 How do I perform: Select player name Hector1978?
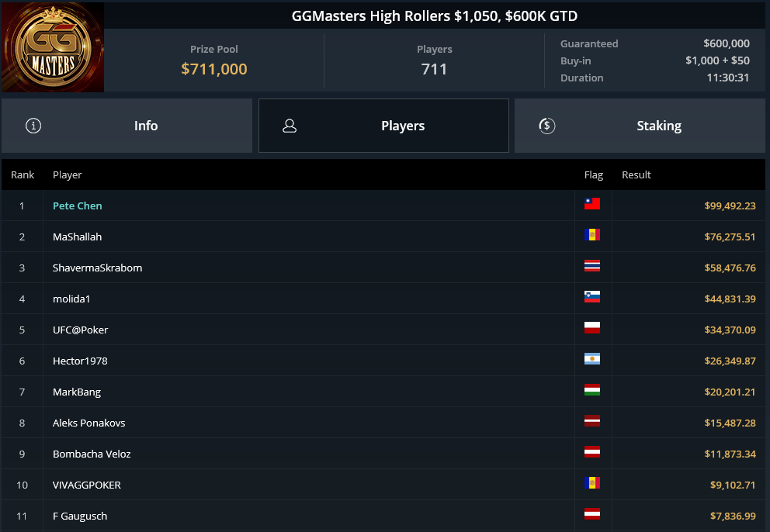tap(80, 361)
